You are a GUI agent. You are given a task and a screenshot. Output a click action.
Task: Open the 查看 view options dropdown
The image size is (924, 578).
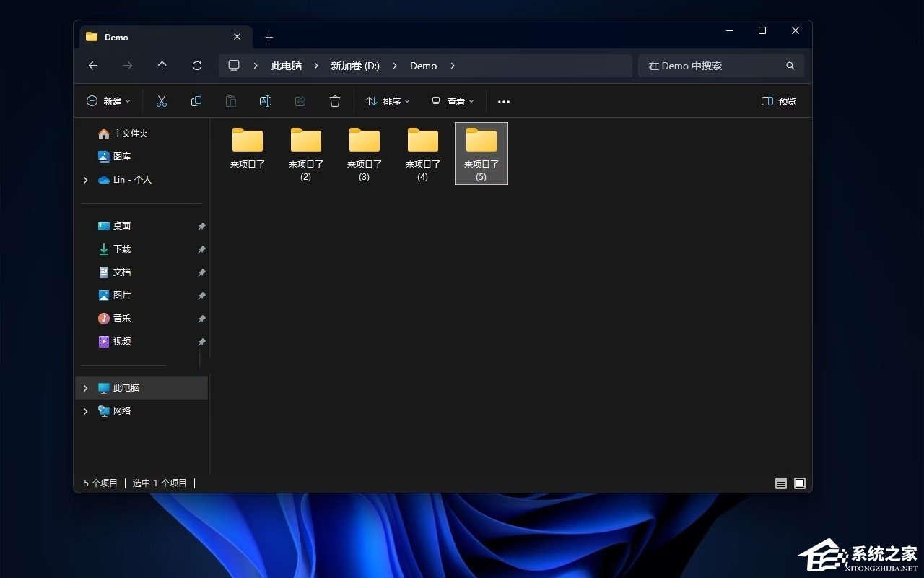point(453,101)
